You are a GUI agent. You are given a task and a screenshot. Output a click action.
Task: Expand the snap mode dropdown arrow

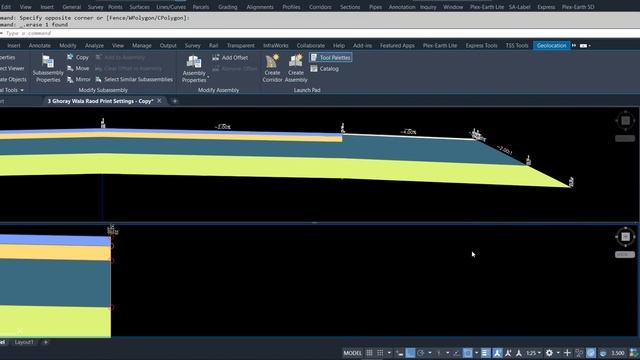pos(389,353)
